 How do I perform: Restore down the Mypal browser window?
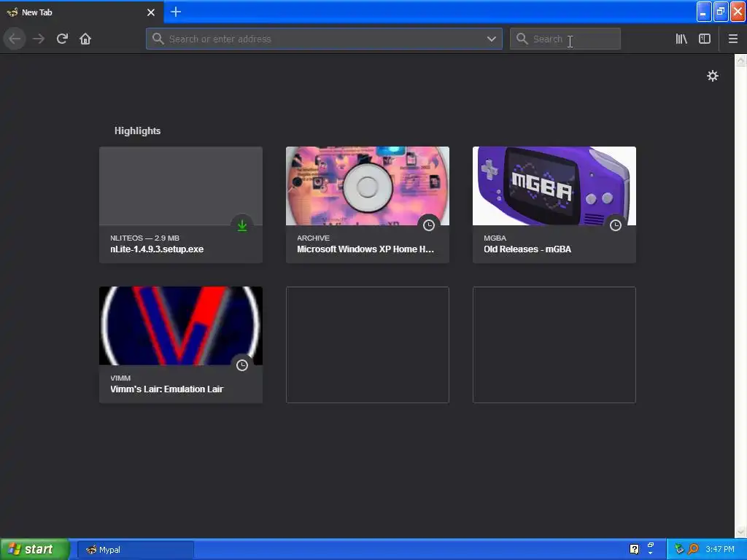pos(721,12)
